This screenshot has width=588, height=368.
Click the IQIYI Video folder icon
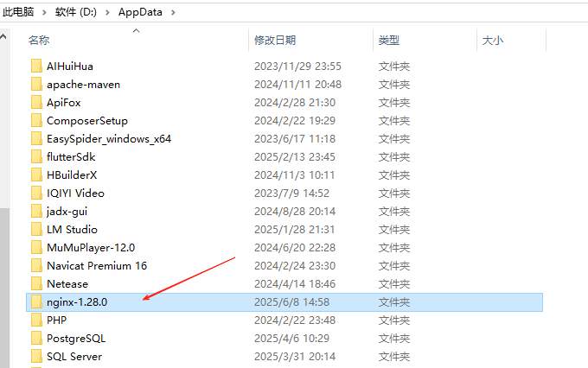(x=36, y=193)
